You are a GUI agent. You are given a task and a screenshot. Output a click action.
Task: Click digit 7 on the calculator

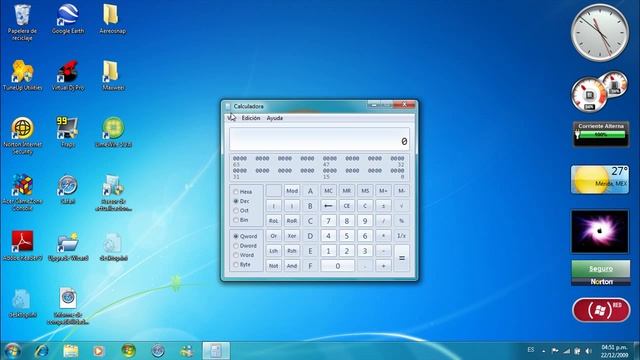[x=328, y=221]
